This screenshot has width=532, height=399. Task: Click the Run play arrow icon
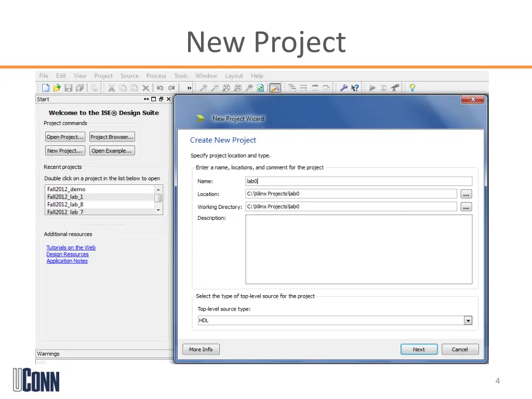[x=373, y=88]
